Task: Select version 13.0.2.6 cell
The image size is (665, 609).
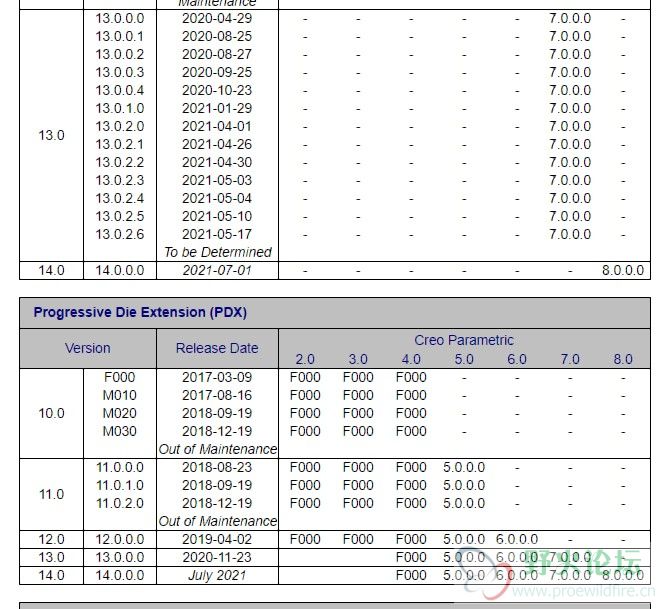Action: point(120,235)
